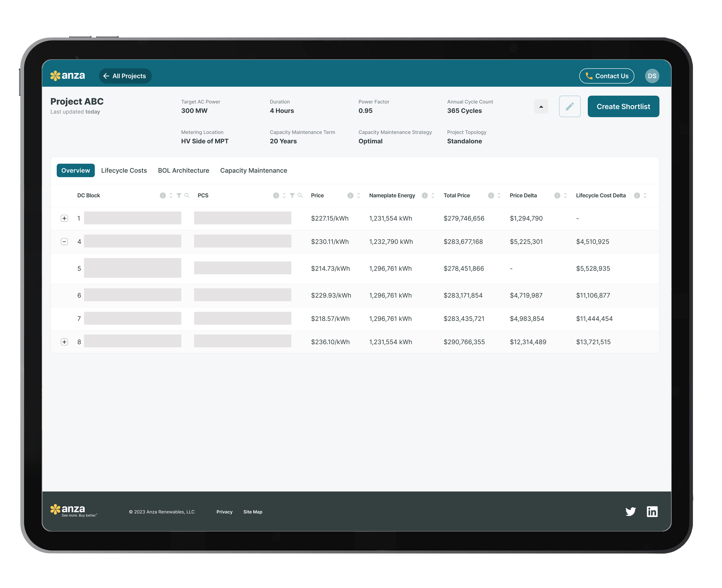Click the Privacy footer link
722x588 pixels.
224,512
